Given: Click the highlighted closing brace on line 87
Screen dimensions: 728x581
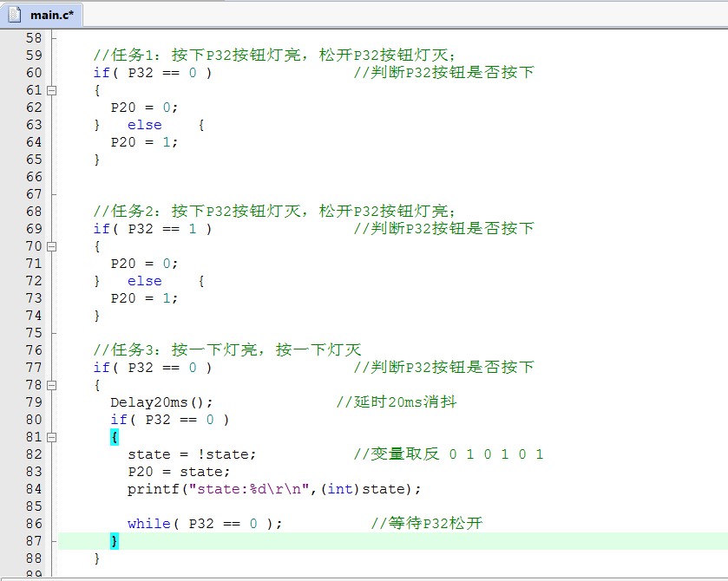Looking at the screenshot, I should click(115, 541).
